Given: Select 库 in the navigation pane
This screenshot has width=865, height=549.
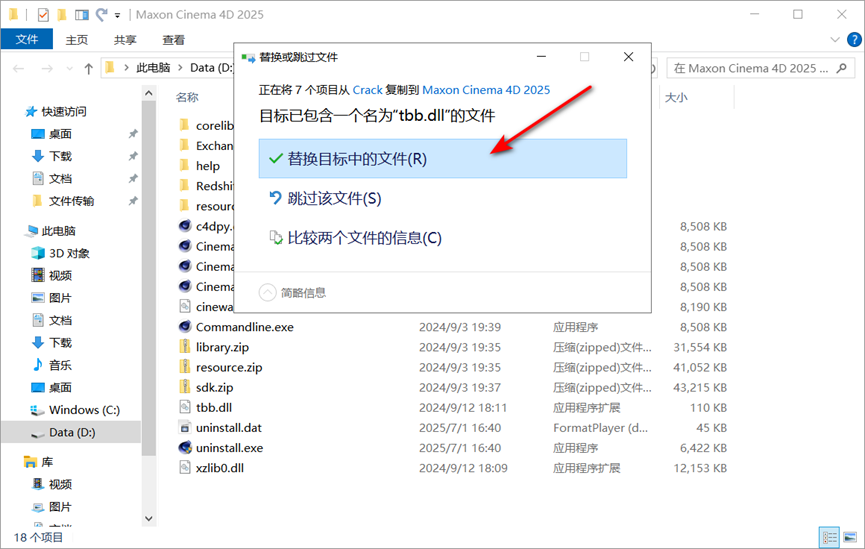Looking at the screenshot, I should [47, 462].
